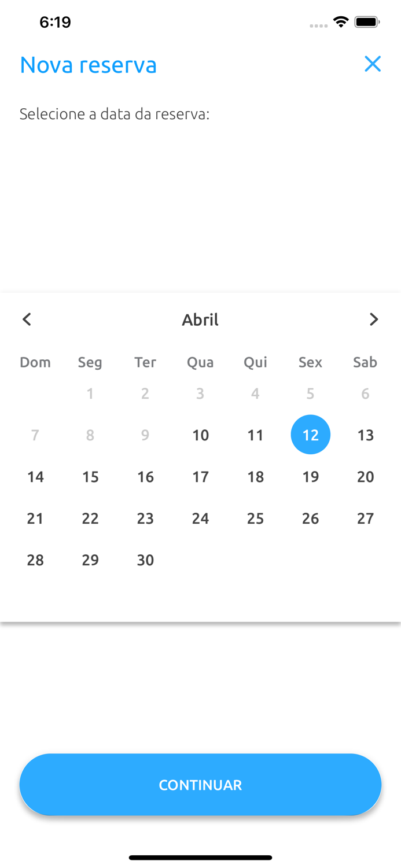
Task: Select date 19 under Sex column
Action: pyautogui.click(x=310, y=476)
